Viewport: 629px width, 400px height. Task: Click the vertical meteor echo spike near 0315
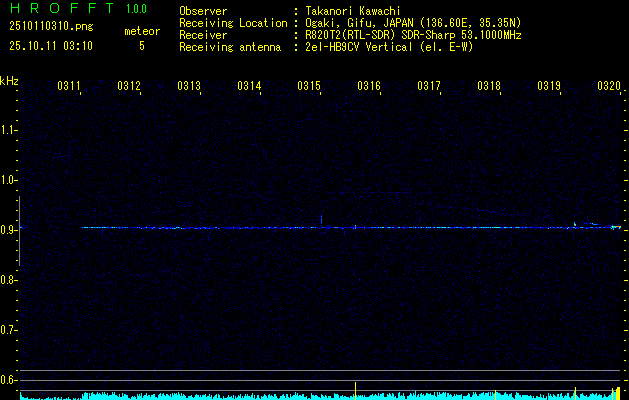[x=321, y=220]
